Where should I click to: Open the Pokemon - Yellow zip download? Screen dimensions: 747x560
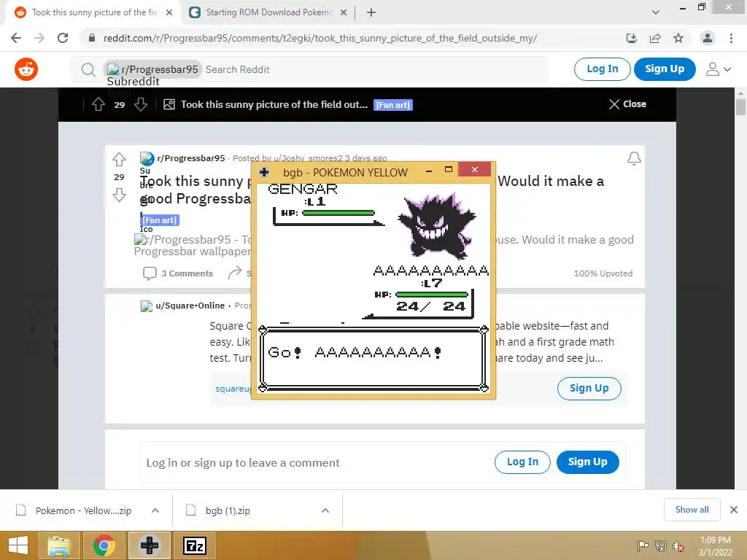click(x=83, y=510)
